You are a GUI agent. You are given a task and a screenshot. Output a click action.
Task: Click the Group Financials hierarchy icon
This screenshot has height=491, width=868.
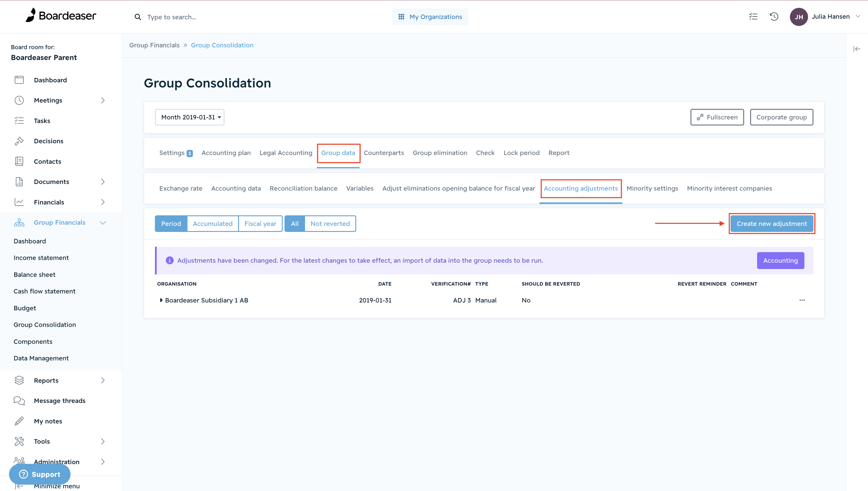pos(19,223)
